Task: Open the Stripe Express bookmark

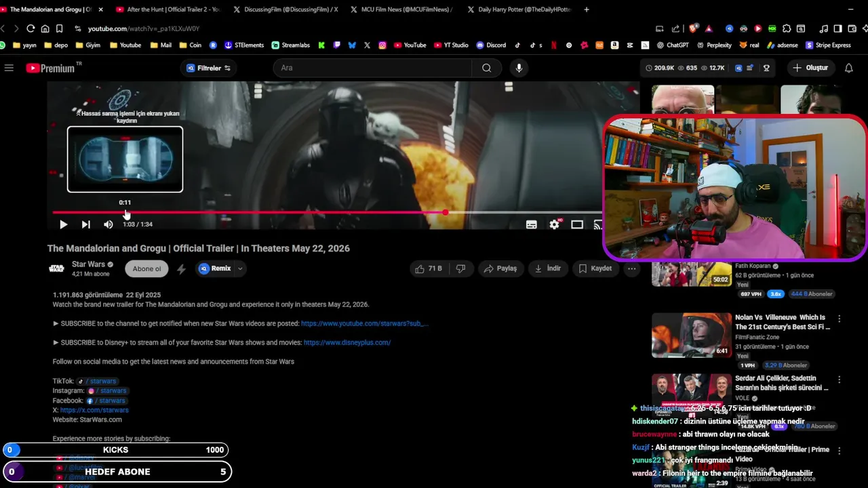Action: pos(828,45)
